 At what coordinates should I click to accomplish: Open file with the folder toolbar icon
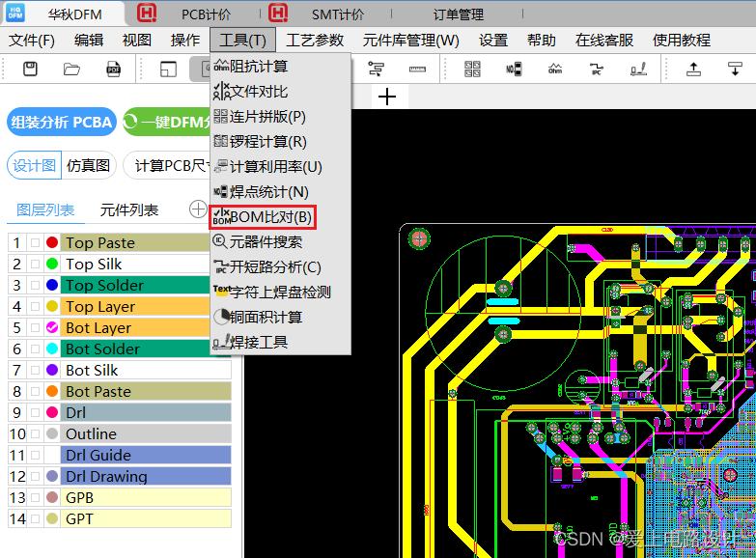(x=71, y=69)
